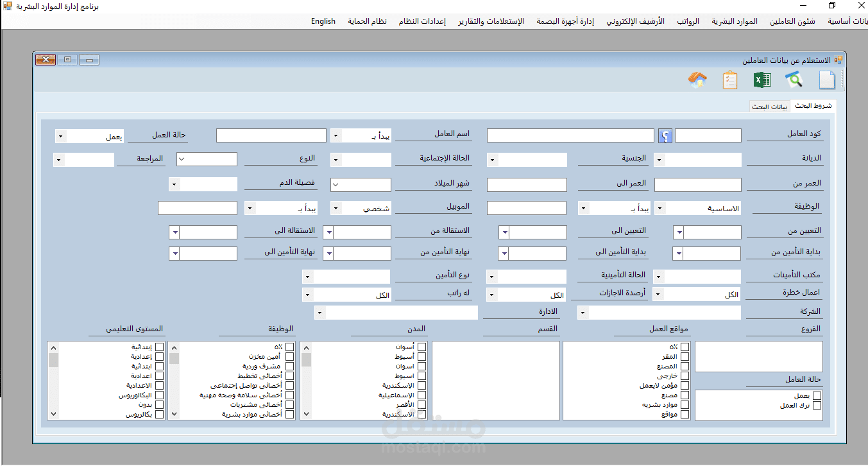868x466 pixels.
Task: Check the مؤمن لايعمل checkbox
Action: tap(685, 386)
